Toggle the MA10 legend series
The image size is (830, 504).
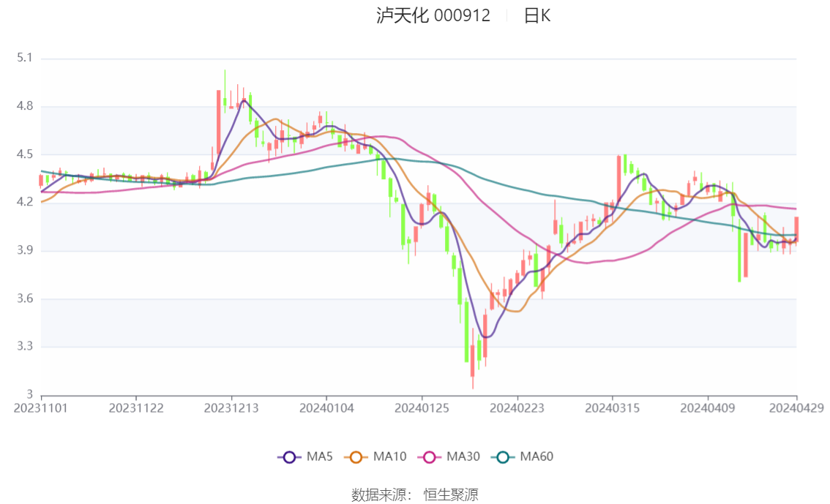[375, 456]
